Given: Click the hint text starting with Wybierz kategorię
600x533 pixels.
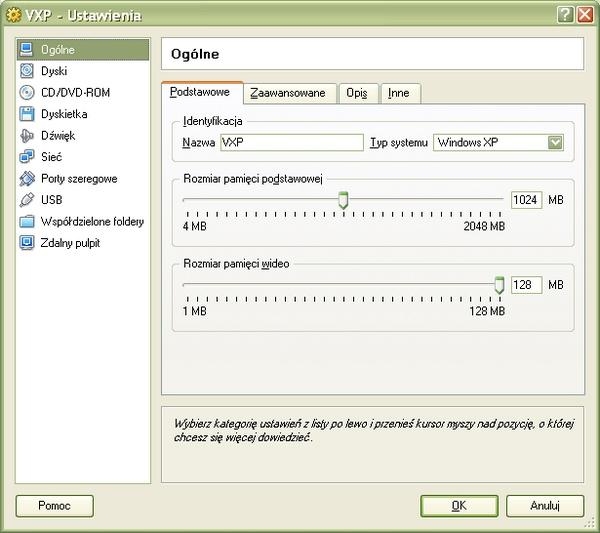Looking at the screenshot, I should point(373,430).
